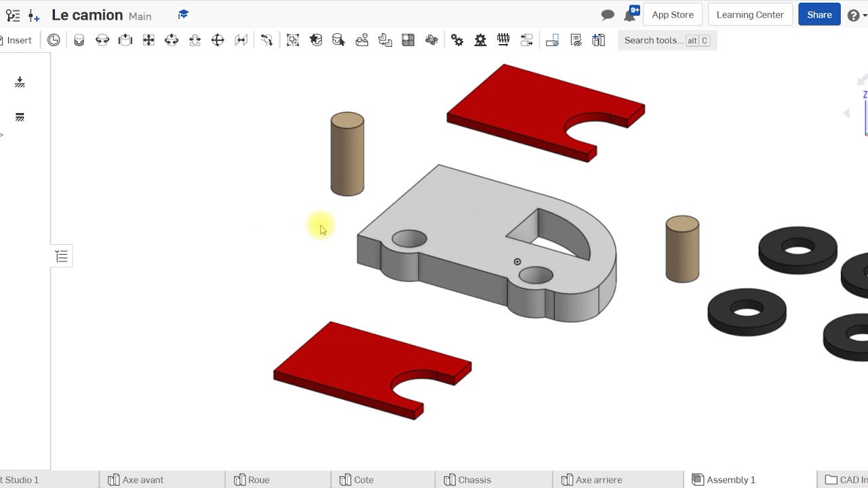Select the left tan cylinder axle
Viewport: 868px width, 488px height.
[x=347, y=155]
